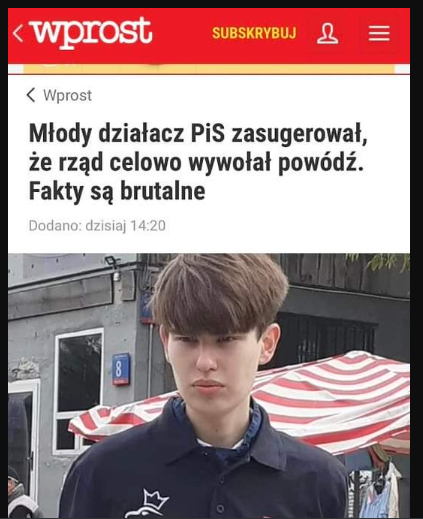
Task: Click the floodlight on the building wall
Action: pyautogui.click(x=113, y=262)
